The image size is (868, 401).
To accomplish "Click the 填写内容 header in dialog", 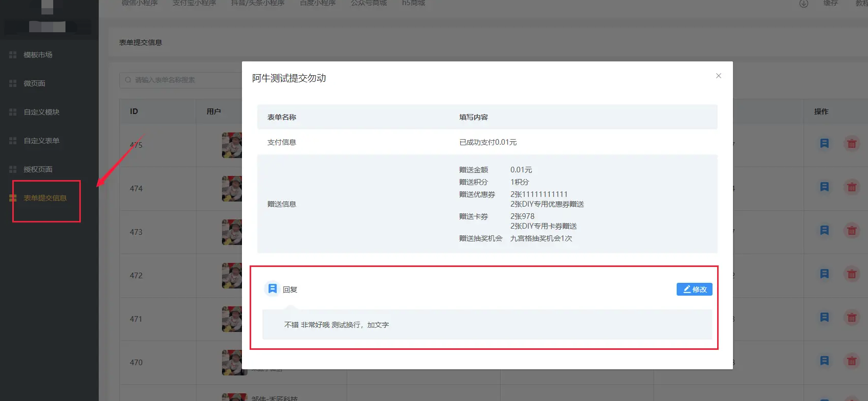I will click(x=474, y=117).
